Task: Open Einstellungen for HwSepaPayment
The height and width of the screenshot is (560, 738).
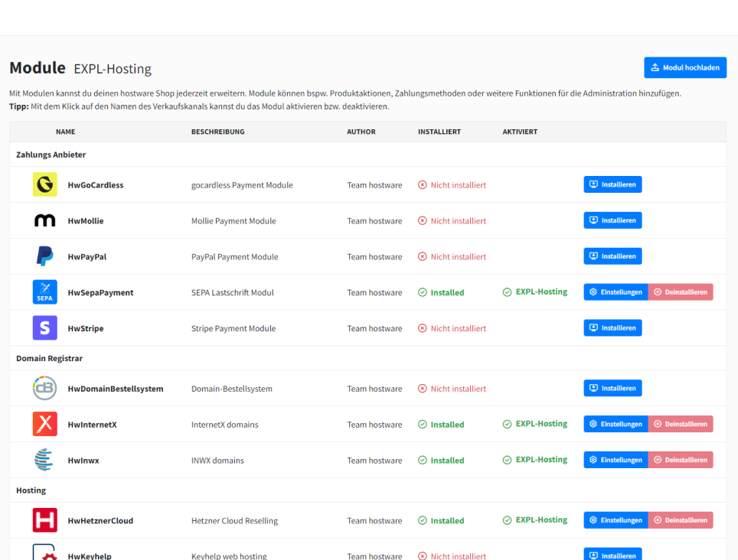Action: coord(616,292)
